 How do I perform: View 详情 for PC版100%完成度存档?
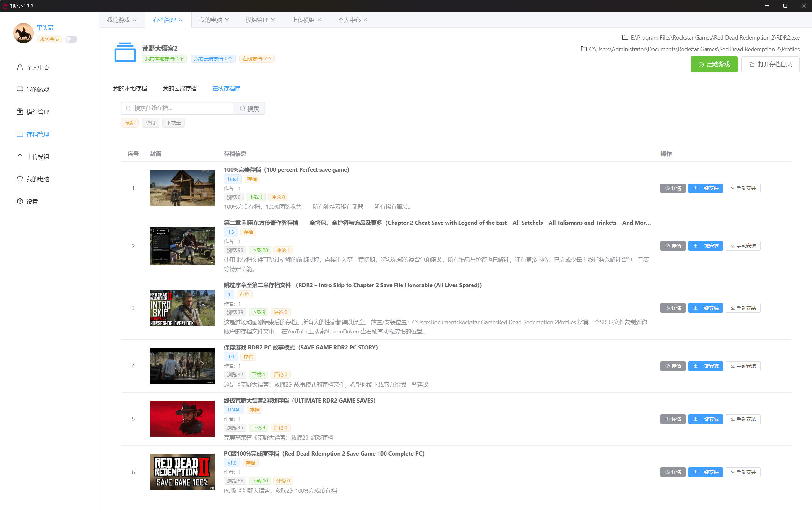(x=673, y=472)
